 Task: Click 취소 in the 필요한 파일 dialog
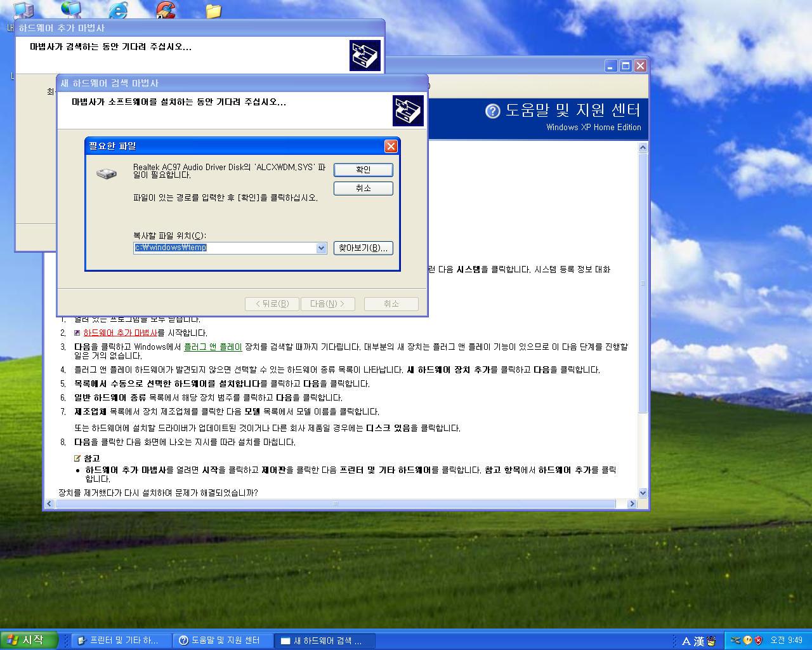pyautogui.click(x=363, y=188)
